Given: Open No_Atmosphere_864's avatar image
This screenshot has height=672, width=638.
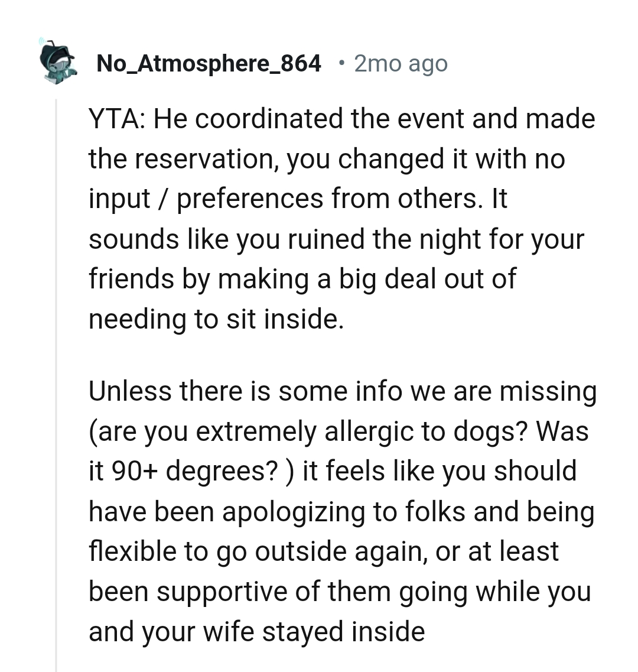Looking at the screenshot, I should tap(57, 61).
